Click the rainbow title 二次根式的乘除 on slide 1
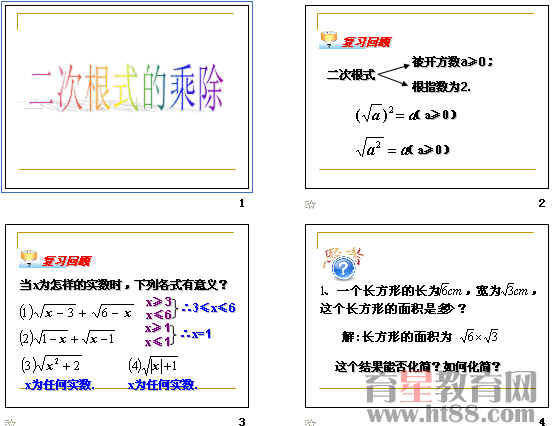 (126, 87)
